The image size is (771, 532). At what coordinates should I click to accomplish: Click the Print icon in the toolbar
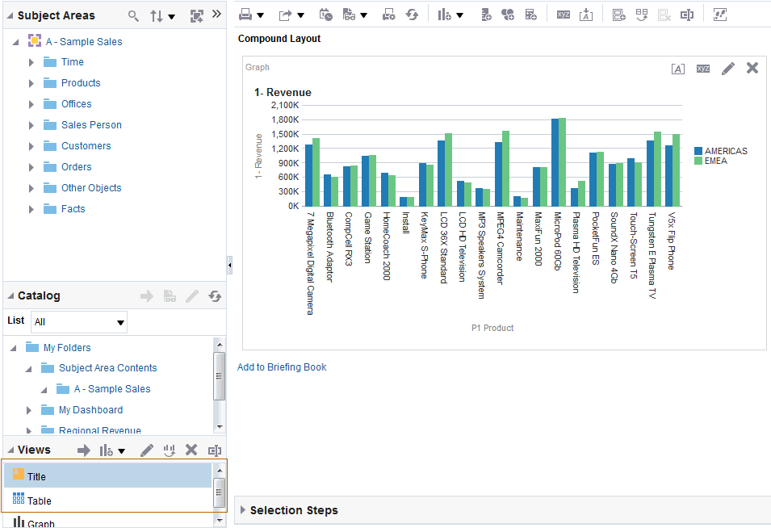(x=246, y=15)
